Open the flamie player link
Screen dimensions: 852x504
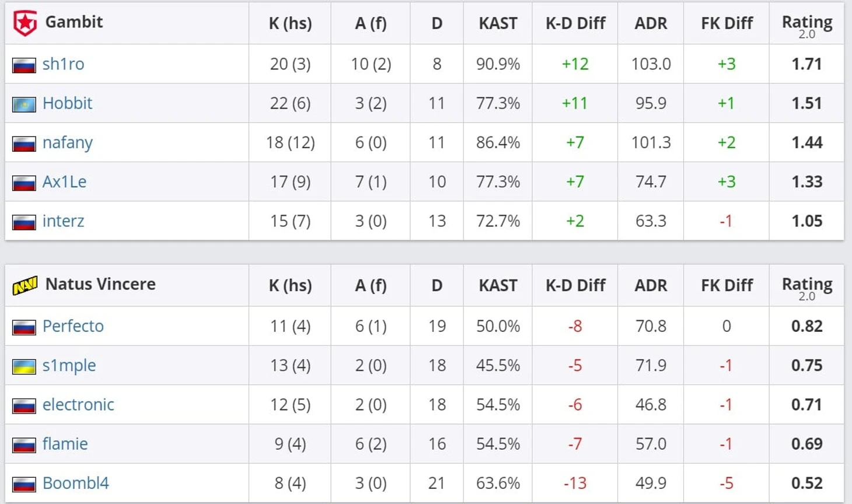pos(65,443)
